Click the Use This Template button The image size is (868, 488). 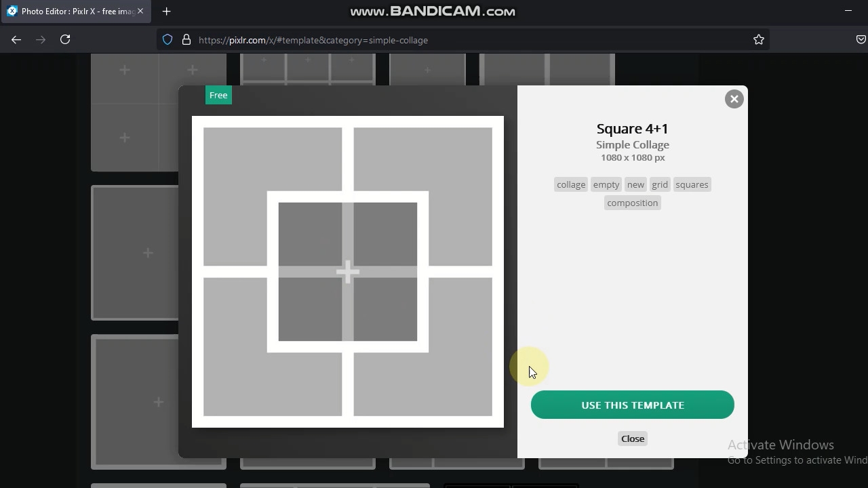(632, 405)
